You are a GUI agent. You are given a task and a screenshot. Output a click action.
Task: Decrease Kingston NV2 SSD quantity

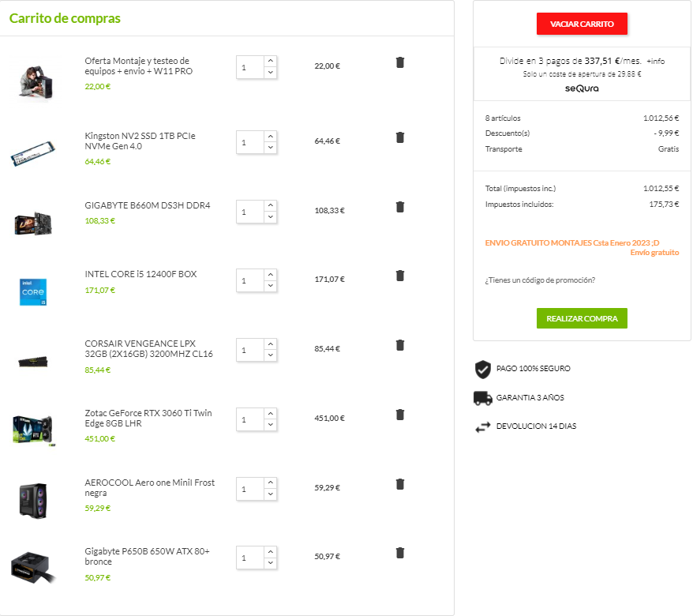click(271, 148)
